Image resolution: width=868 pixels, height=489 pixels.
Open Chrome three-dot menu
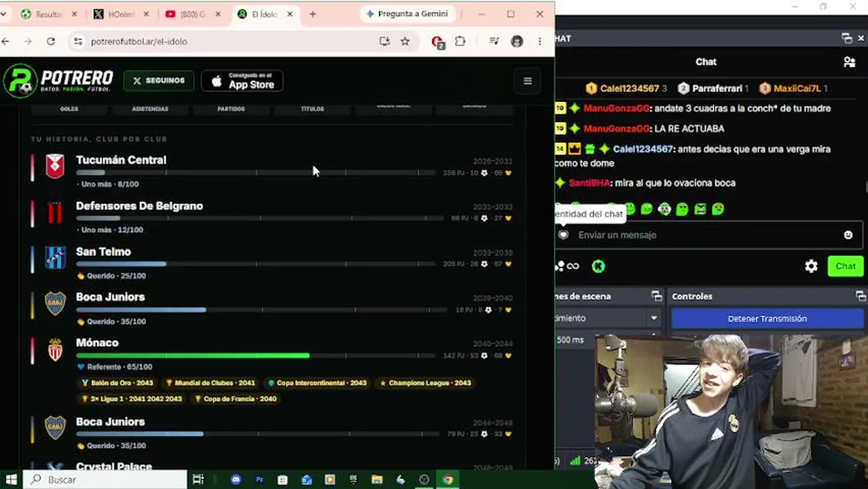coord(540,41)
